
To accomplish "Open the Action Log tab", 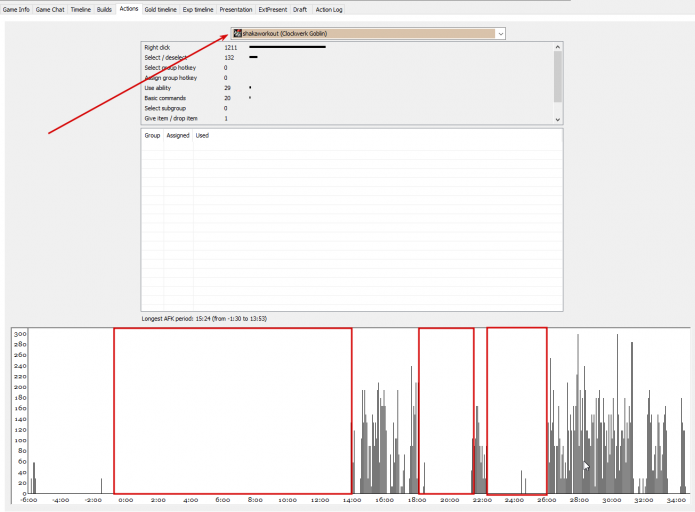I will pos(329,9).
